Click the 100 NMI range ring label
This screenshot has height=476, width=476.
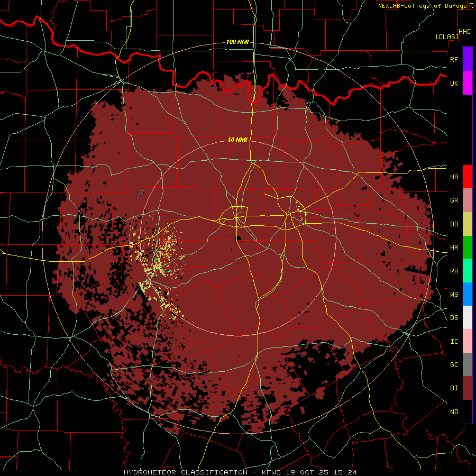click(x=237, y=42)
